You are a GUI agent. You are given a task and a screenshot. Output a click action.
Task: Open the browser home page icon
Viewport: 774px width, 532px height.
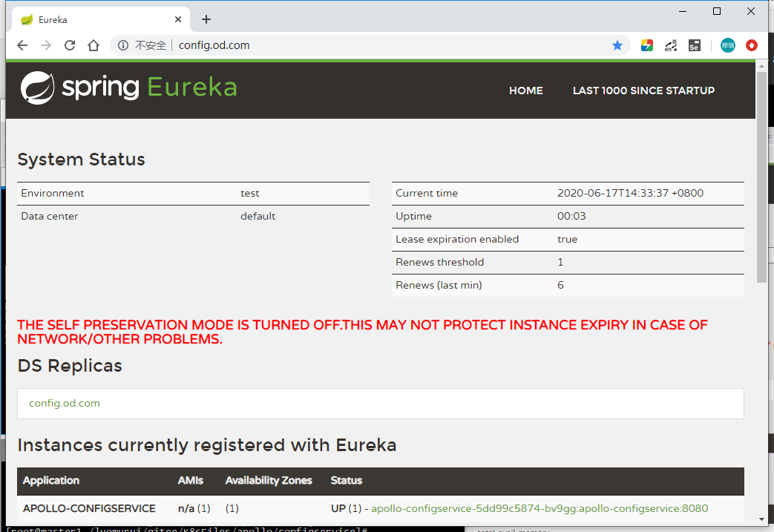point(94,45)
